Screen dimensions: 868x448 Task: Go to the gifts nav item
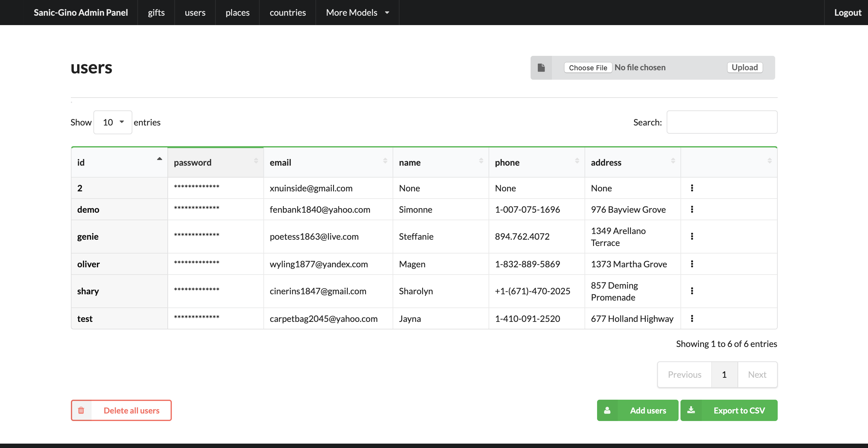click(x=156, y=13)
